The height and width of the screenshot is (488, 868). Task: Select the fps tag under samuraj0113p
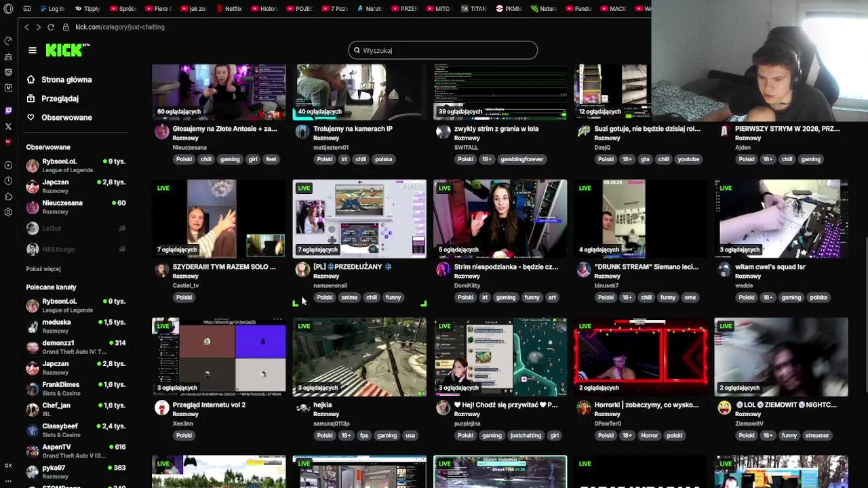364,436
